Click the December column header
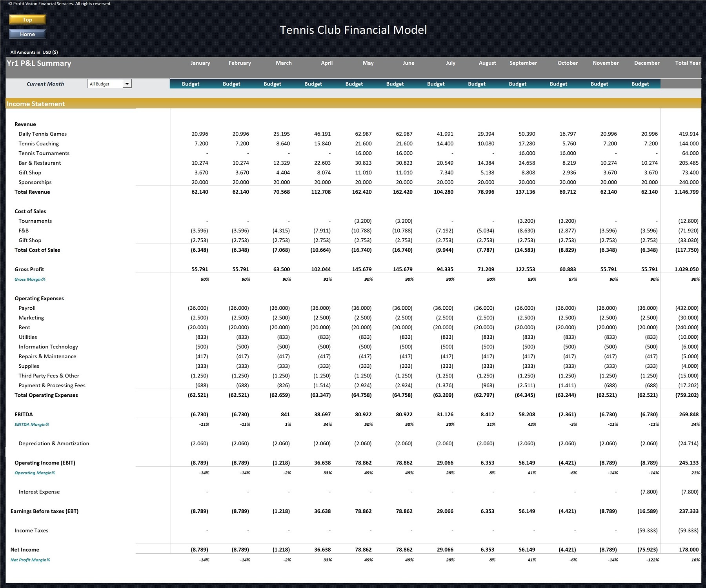This screenshot has height=588, width=706. click(647, 63)
